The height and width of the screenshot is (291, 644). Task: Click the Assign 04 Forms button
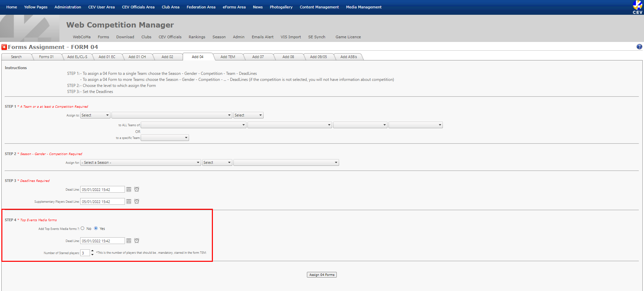pos(322,275)
